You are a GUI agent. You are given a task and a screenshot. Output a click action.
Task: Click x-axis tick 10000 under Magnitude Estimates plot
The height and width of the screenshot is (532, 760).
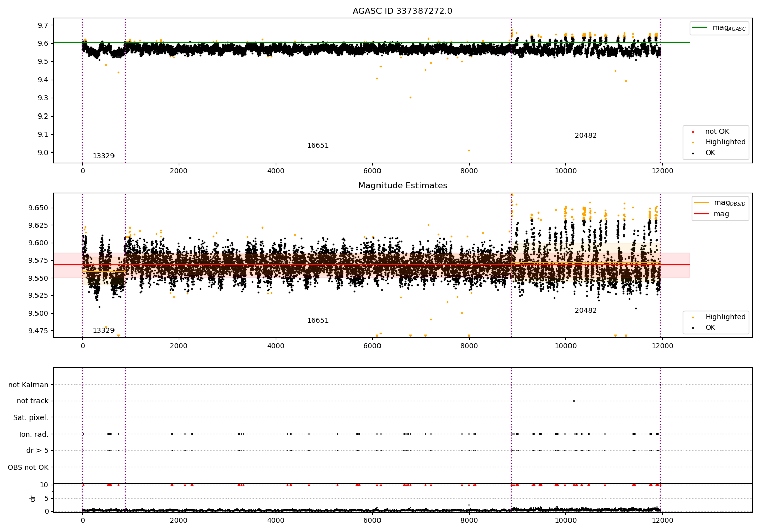(565, 346)
